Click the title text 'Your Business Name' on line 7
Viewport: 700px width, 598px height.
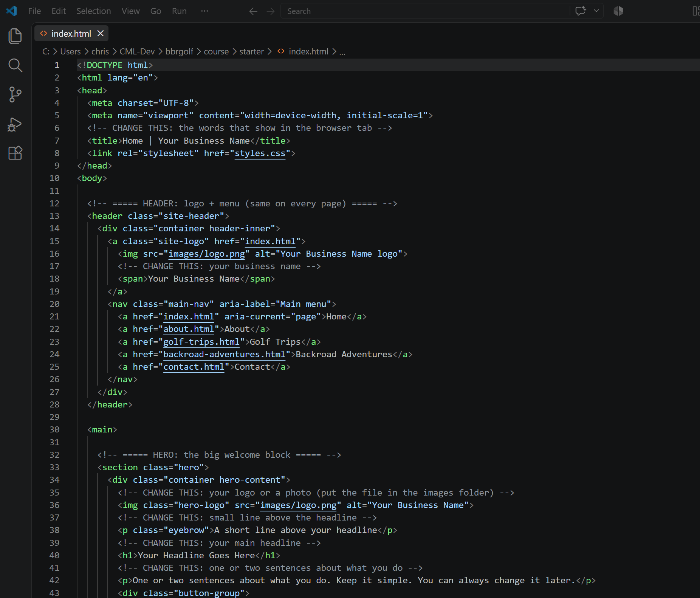[x=204, y=141]
